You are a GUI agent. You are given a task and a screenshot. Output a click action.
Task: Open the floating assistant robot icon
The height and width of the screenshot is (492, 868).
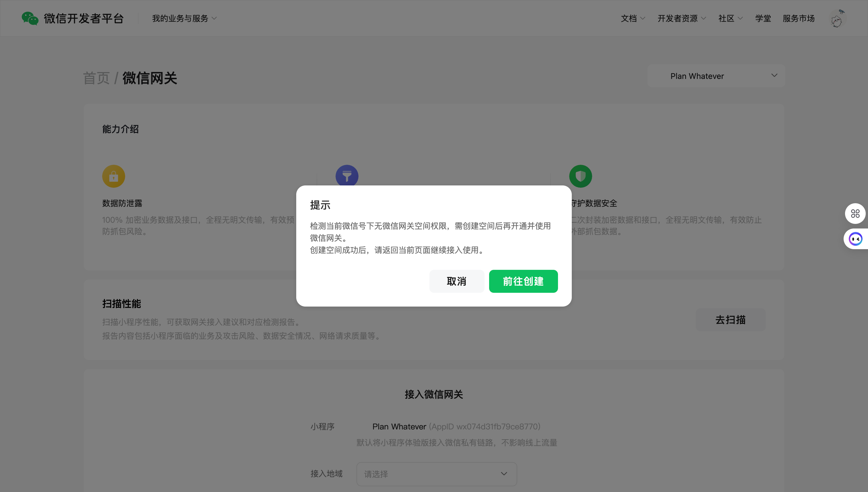pyautogui.click(x=855, y=239)
